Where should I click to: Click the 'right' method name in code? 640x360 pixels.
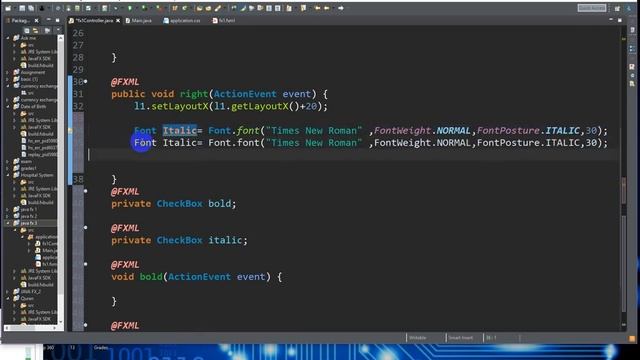coord(194,94)
